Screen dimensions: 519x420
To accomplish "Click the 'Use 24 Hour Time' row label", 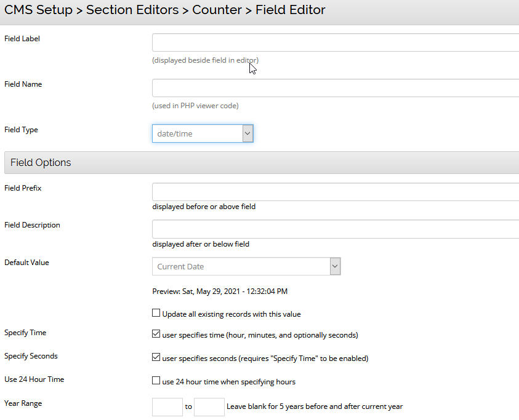I will [34, 379].
